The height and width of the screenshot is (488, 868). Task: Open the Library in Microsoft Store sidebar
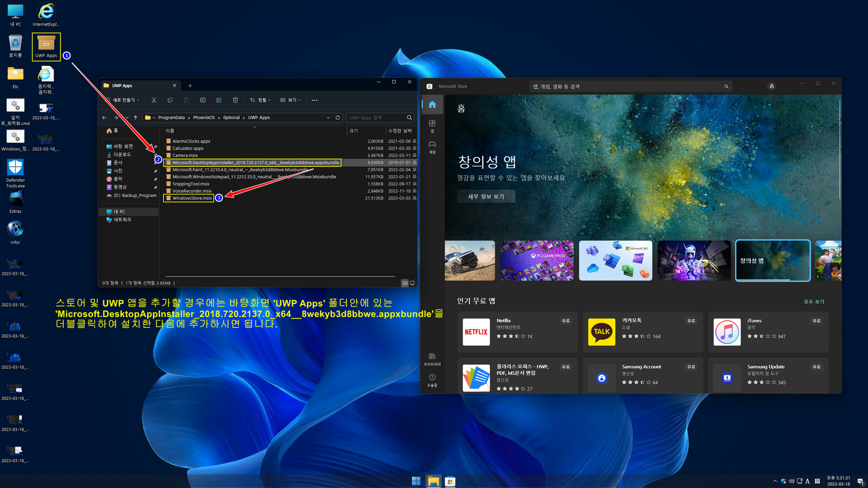pyautogui.click(x=432, y=359)
